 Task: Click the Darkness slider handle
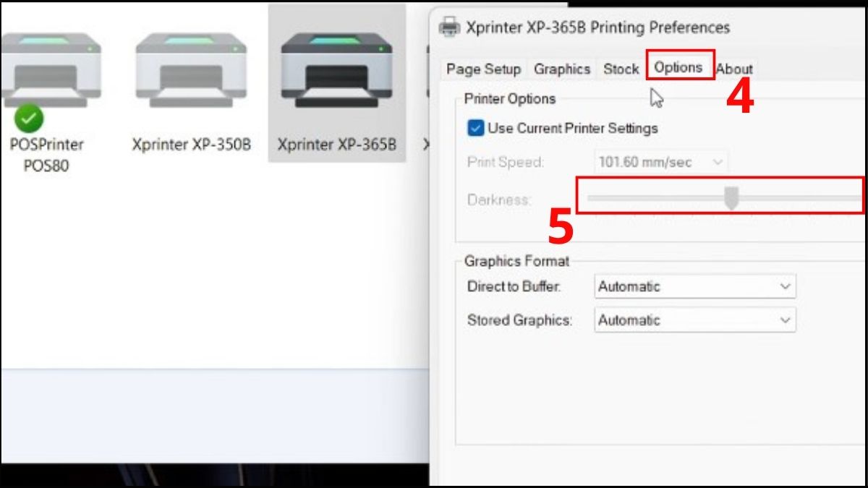731,199
